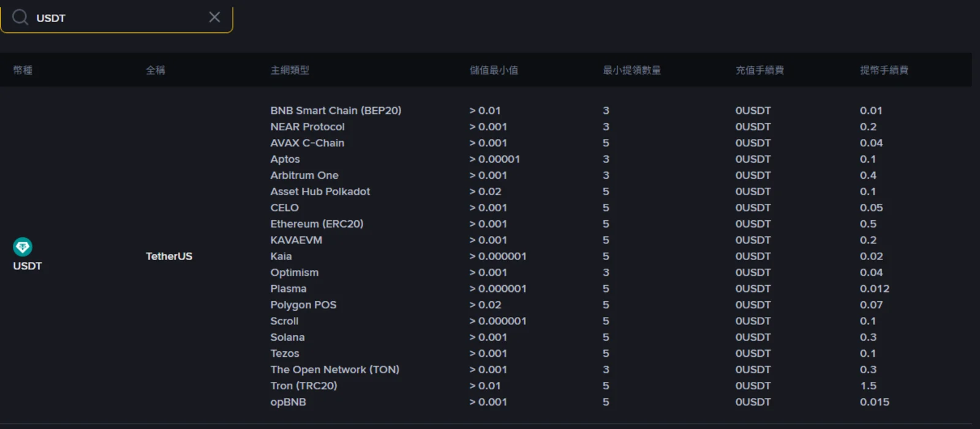Click the Arbitrum One withdrawal fee 0.4
Image resolution: width=980 pixels, height=429 pixels.
[868, 176]
